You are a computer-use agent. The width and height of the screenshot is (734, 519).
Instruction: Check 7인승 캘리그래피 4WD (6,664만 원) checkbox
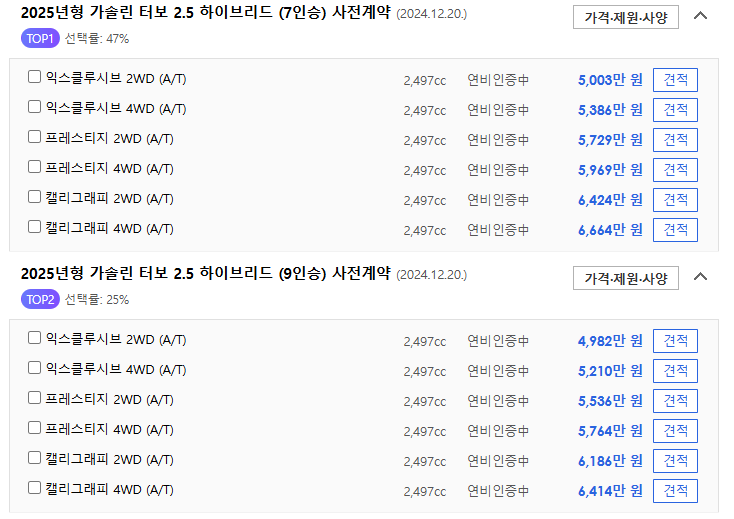pyautogui.click(x=34, y=227)
